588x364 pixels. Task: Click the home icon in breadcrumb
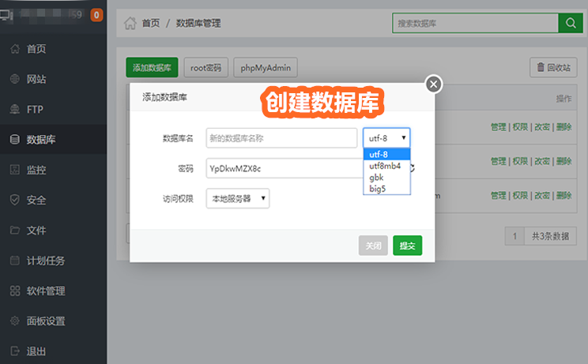pyautogui.click(x=130, y=23)
